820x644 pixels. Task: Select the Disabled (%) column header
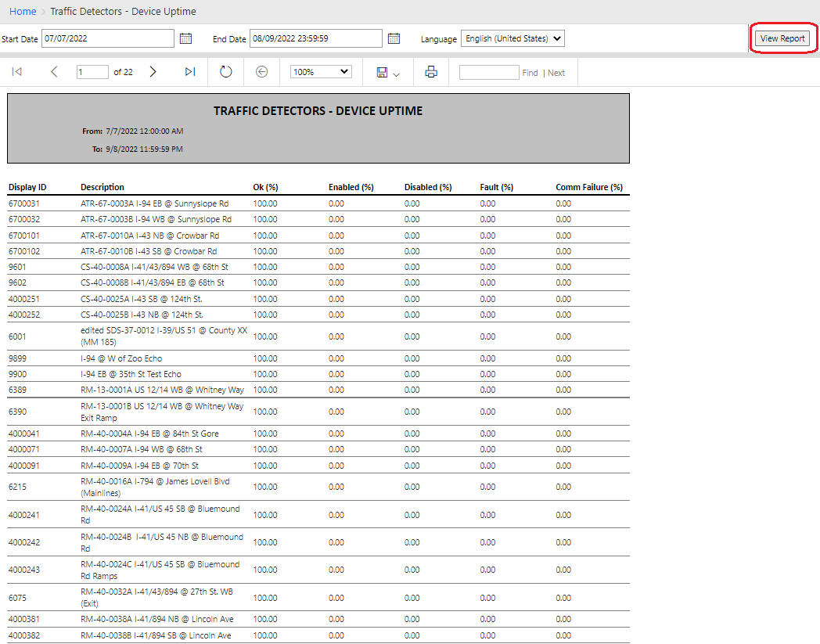coord(428,187)
